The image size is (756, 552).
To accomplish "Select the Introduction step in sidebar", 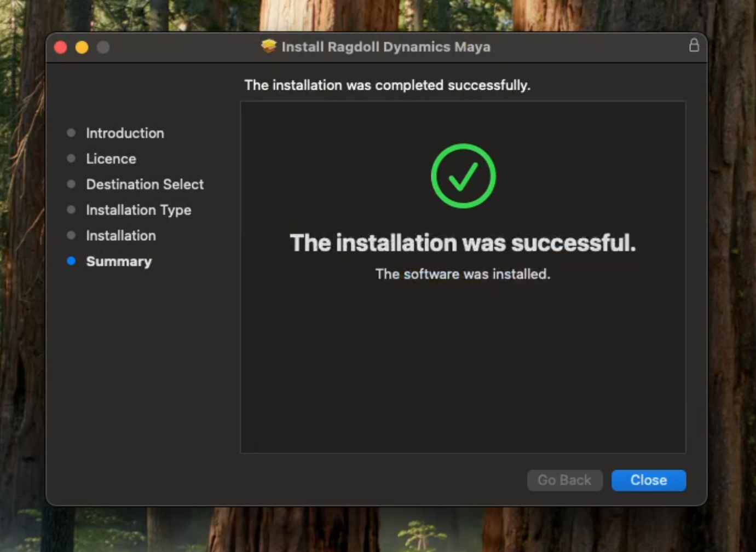I will coord(125,133).
